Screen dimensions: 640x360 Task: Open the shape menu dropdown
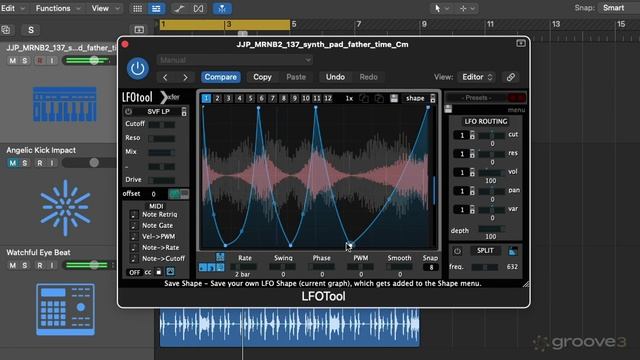point(419,98)
